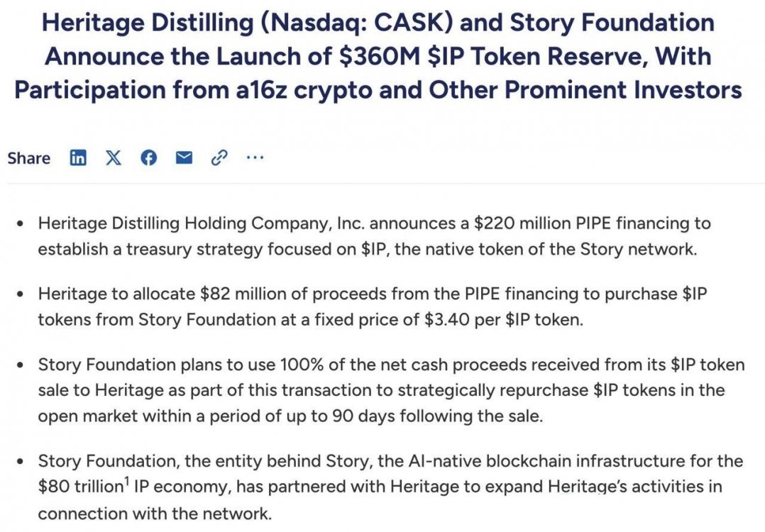The height and width of the screenshot is (532, 765).
Task: Share the article on Facebook
Action: pos(148,157)
